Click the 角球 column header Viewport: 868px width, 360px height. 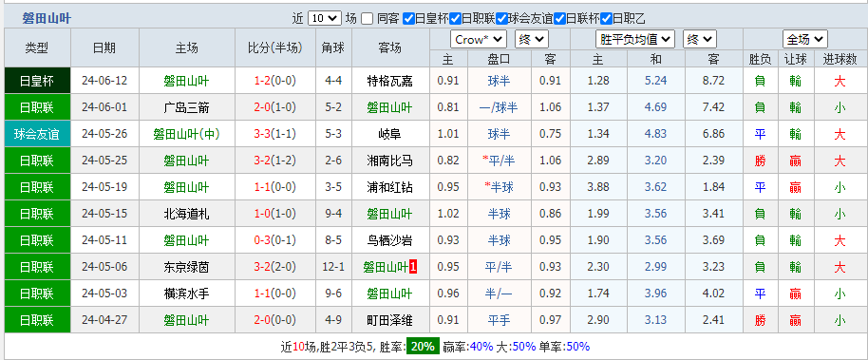tap(333, 47)
